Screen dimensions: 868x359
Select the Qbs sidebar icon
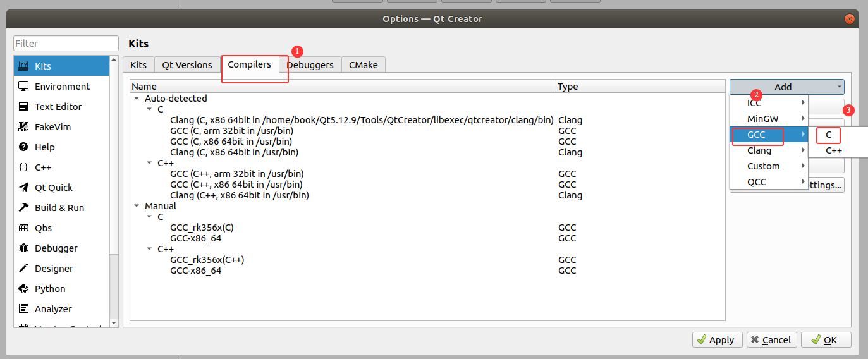pos(23,228)
